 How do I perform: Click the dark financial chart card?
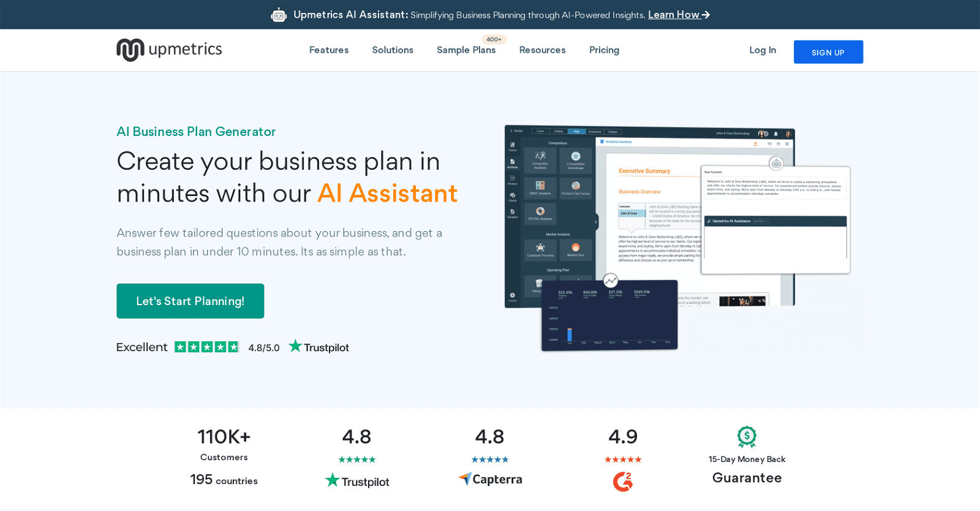coord(609,315)
